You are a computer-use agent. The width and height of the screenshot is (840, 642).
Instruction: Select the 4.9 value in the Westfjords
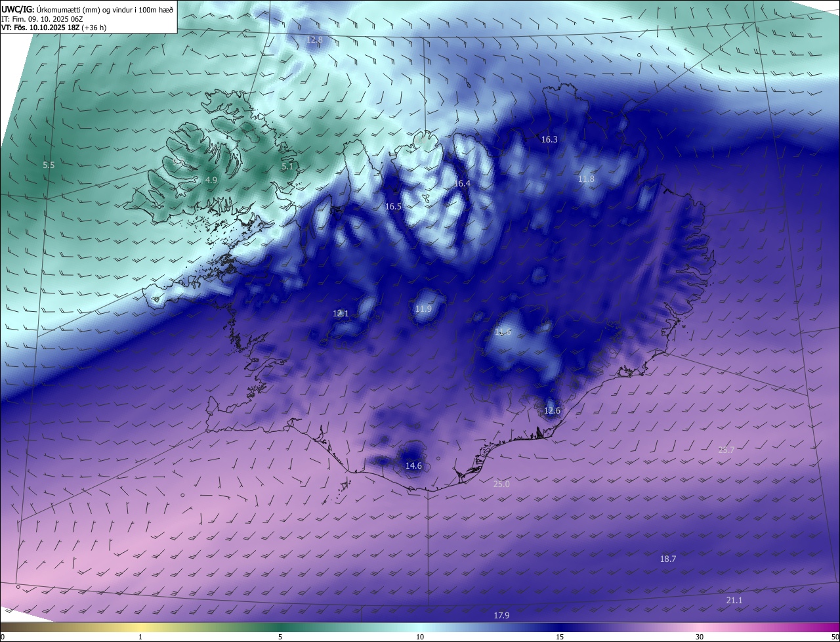click(211, 180)
